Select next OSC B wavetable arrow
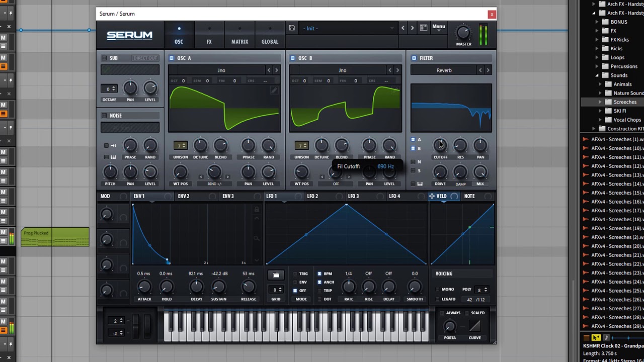Viewport: 644px width, 362px height. (x=397, y=70)
